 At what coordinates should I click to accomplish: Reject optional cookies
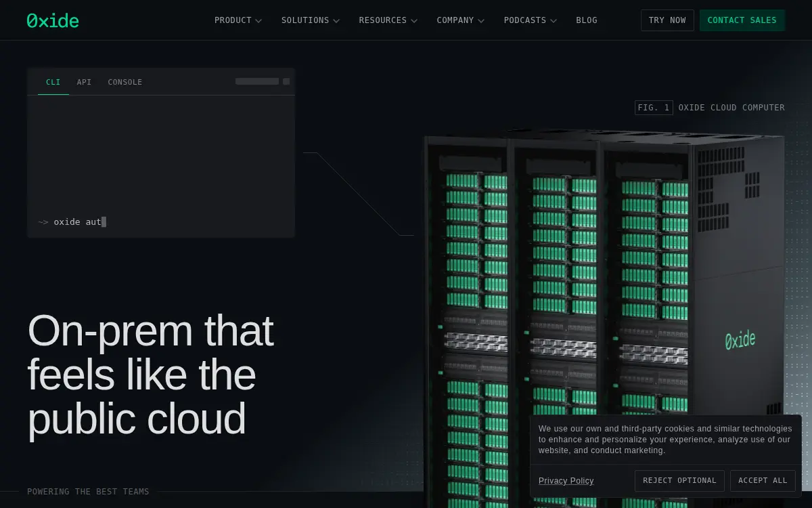(x=679, y=481)
